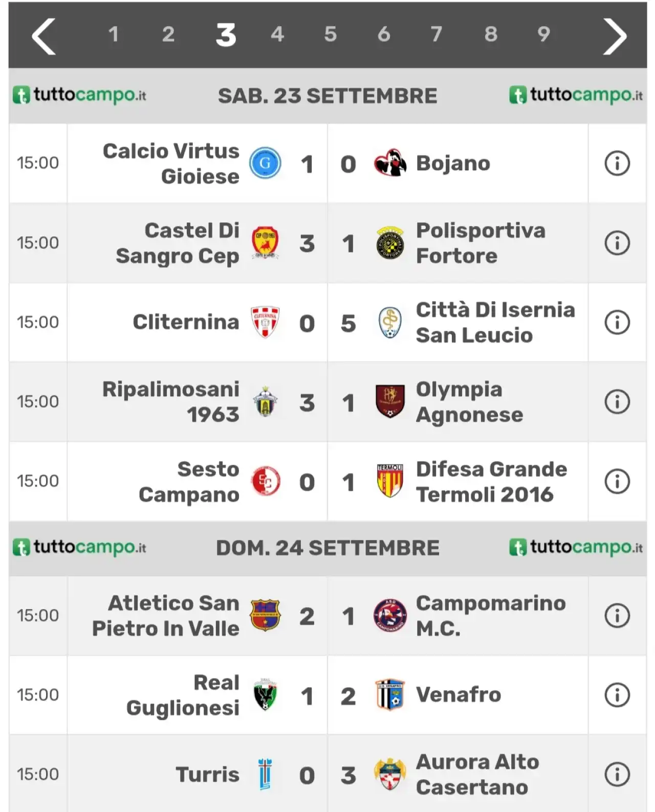The height and width of the screenshot is (812, 655).
Task: Go to previous matchdays with left arrow
Action: [43, 36]
